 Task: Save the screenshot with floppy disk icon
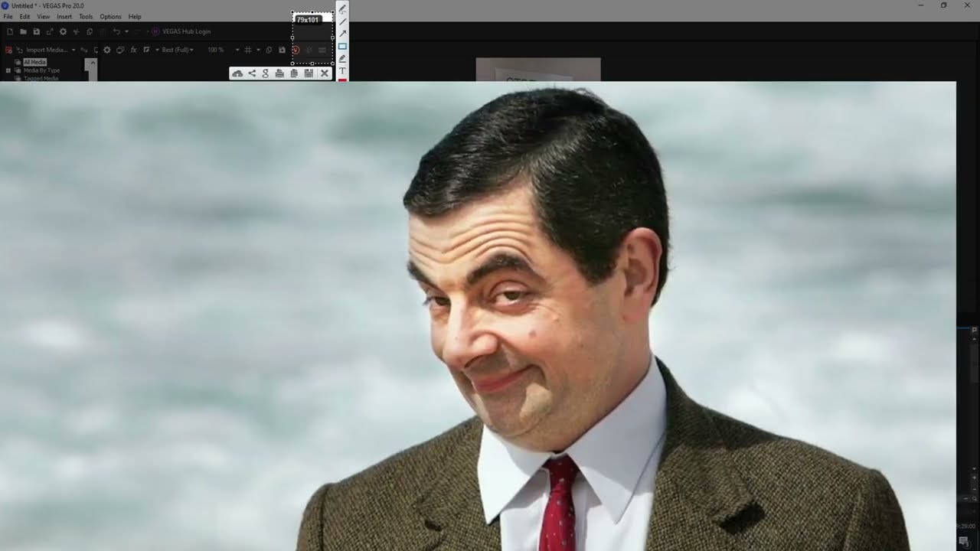(x=309, y=73)
